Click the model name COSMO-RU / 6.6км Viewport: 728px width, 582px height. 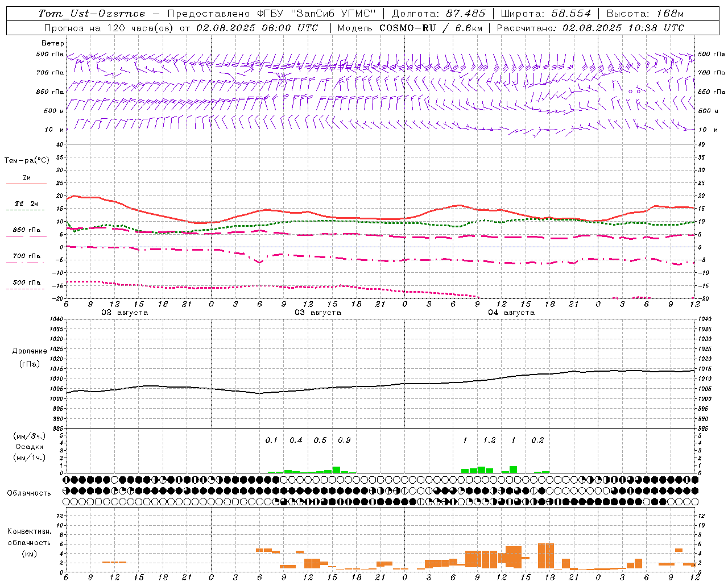tap(431, 28)
